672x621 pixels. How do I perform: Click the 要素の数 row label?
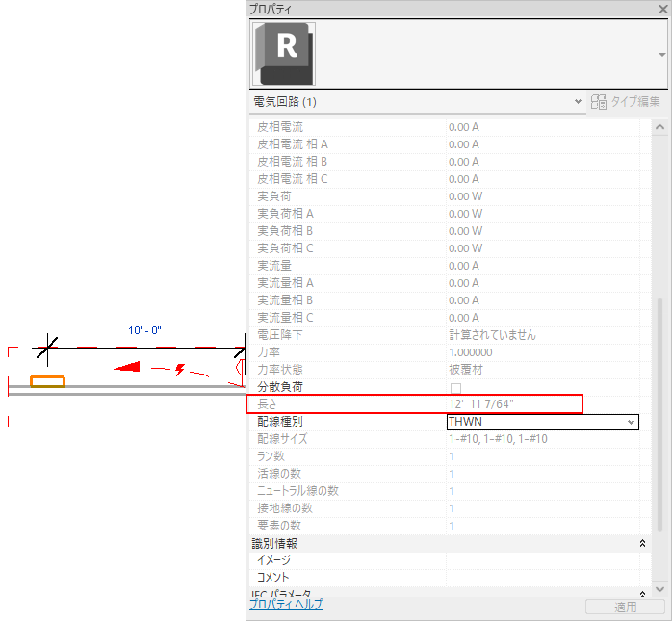click(279, 526)
